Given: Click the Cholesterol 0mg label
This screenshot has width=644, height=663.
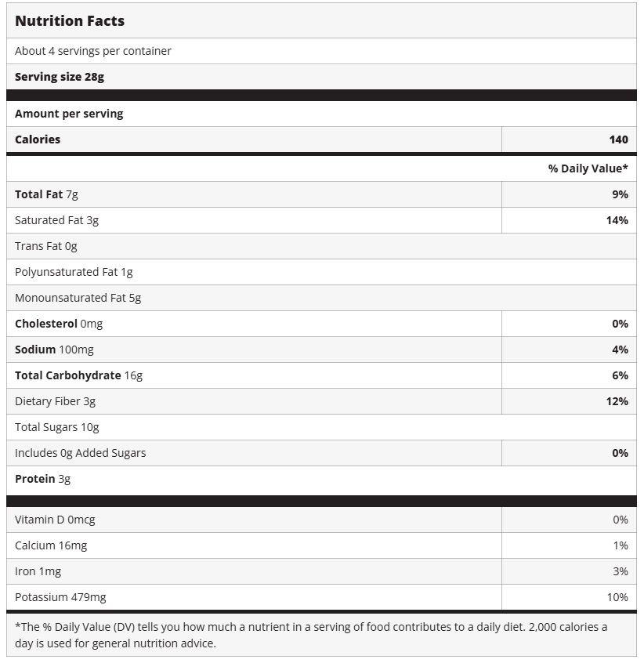Looking at the screenshot, I should 59,324.
